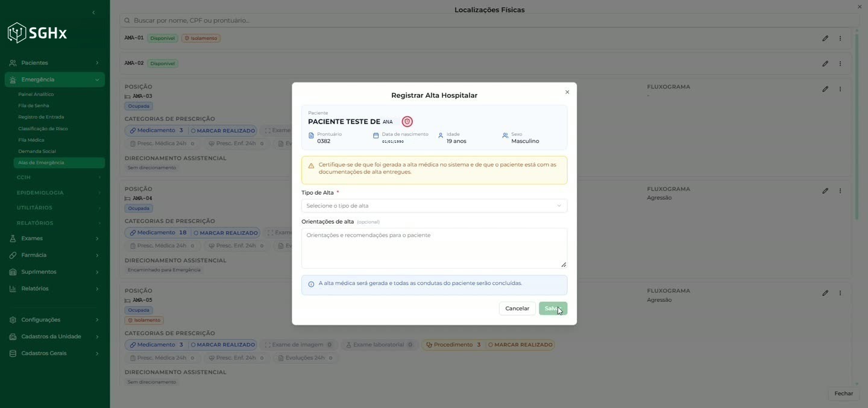Click the search magnifier icon

coord(127,20)
